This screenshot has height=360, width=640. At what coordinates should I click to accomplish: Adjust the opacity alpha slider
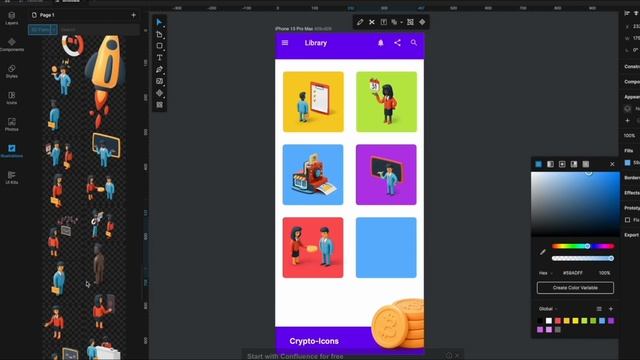tap(583, 258)
